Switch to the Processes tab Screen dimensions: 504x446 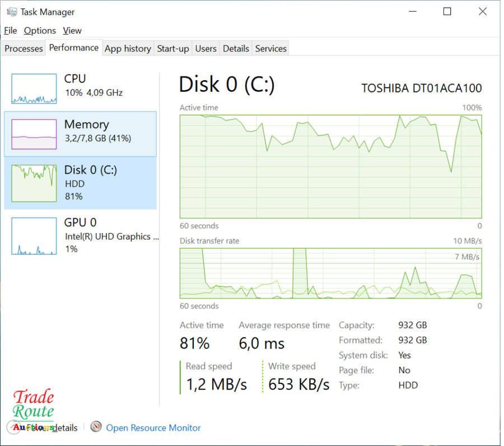(x=24, y=49)
